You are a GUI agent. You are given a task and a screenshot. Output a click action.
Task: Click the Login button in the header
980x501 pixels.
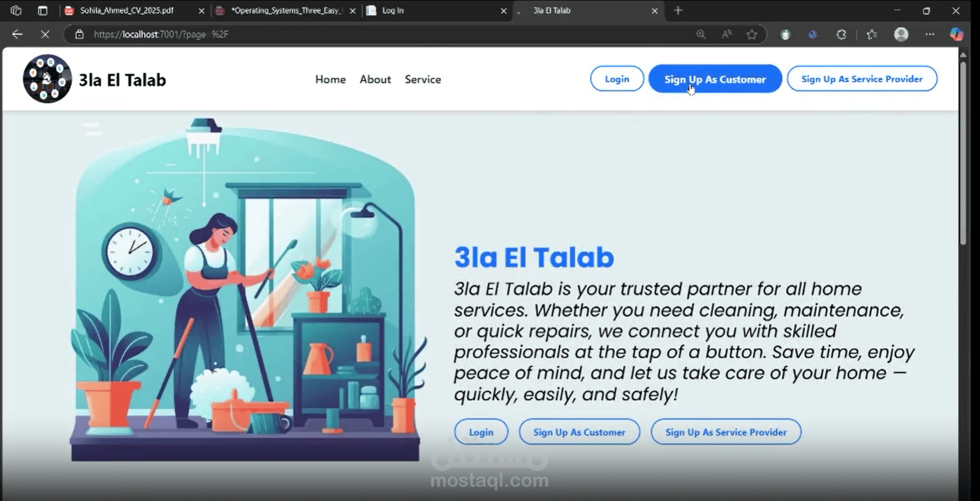pyautogui.click(x=617, y=79)
